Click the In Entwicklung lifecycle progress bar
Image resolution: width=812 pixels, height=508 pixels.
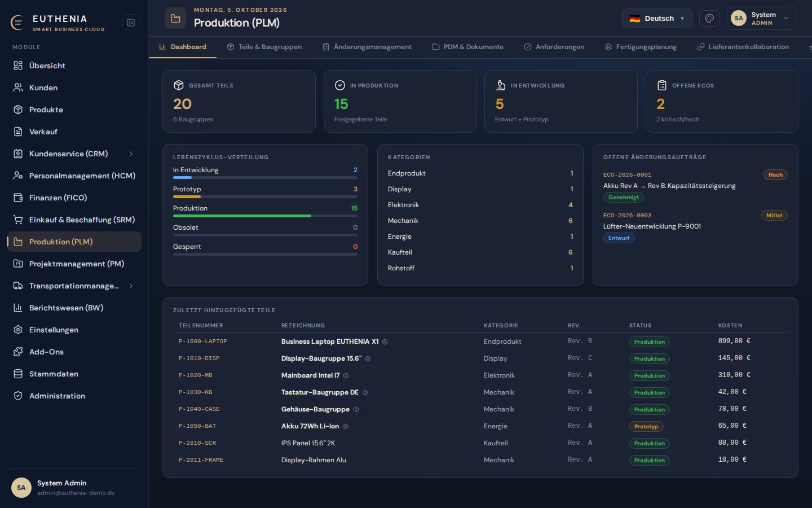point(265,177)
